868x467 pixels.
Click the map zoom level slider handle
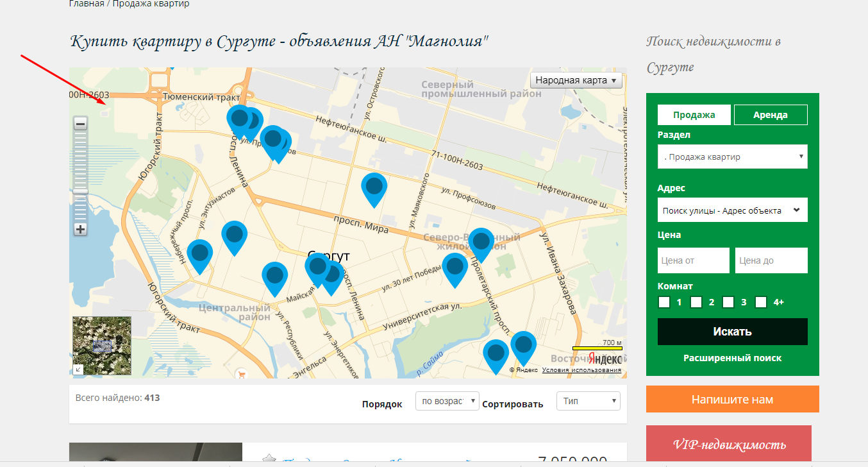(x=81, y=191)
